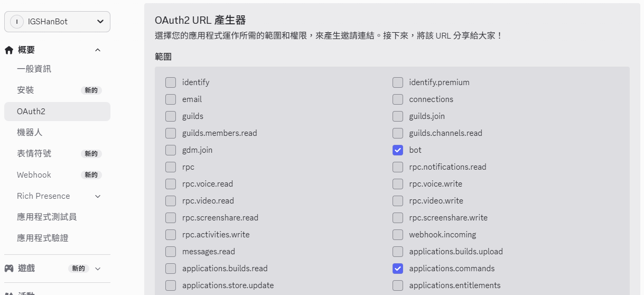Open Rich Presence in the sidebar
The image size is (644, 295).
(x=57, y=196)
